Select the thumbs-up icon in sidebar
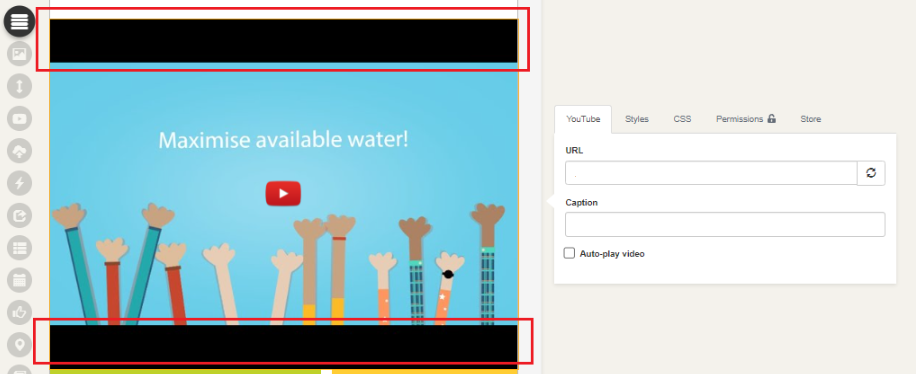 click(x=19, y=313)
